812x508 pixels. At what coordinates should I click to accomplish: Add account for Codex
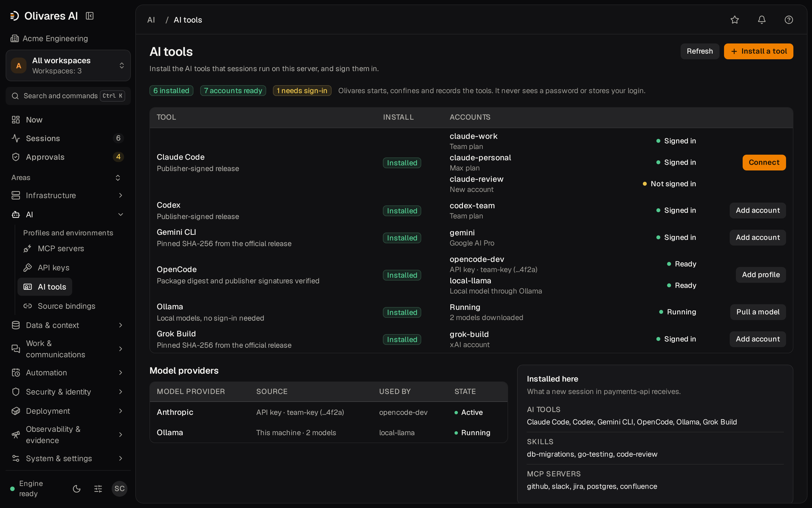[x=758, y=211]
